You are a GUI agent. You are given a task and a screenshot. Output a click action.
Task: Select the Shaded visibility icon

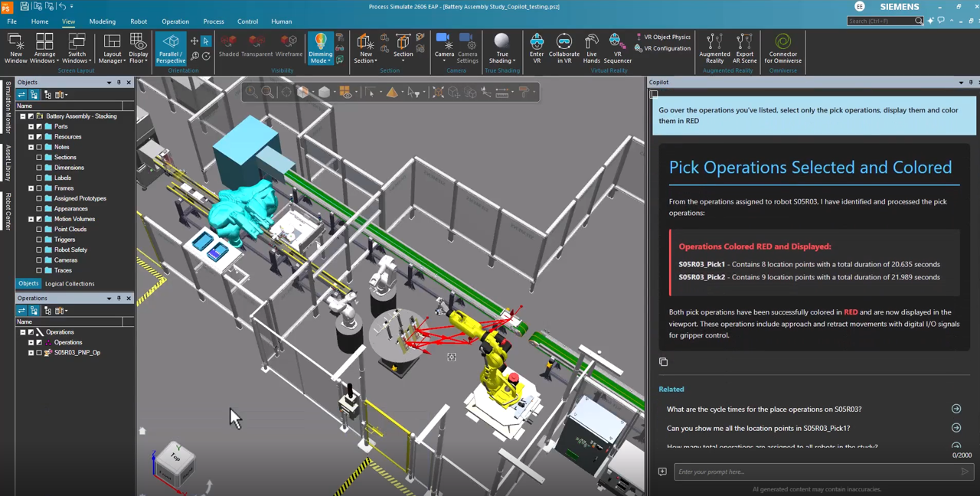tap(229, 46)
